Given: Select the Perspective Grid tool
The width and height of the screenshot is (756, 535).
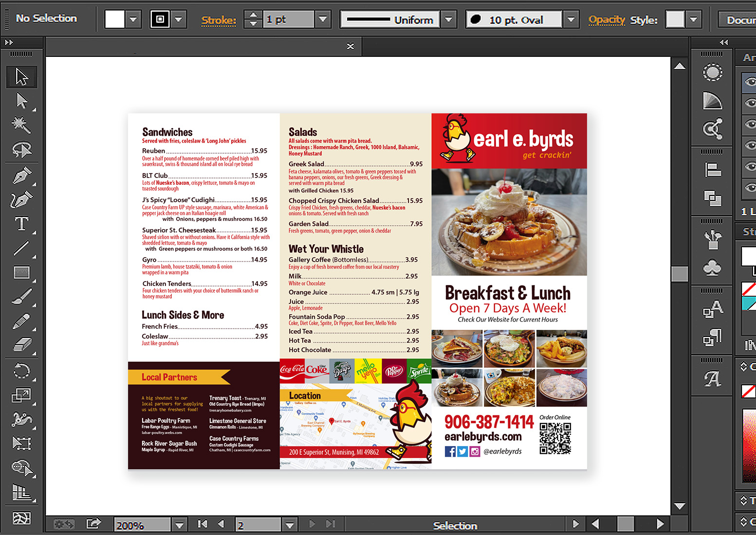Looking at the screenshot, I should coord(22,493).
